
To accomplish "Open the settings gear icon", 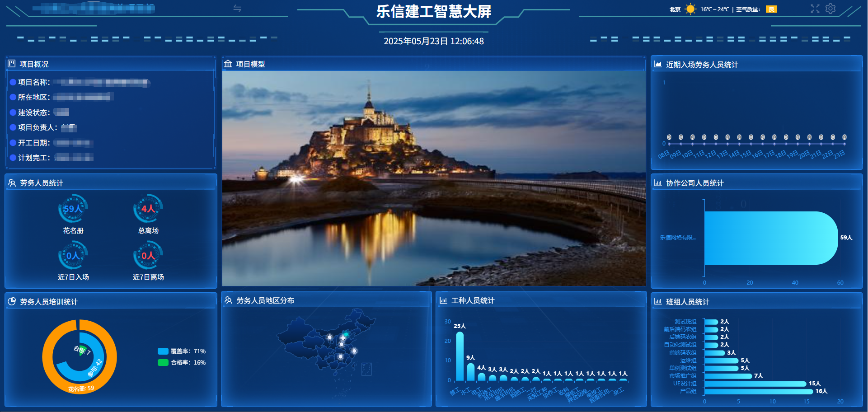I will (x=830, y=9).
